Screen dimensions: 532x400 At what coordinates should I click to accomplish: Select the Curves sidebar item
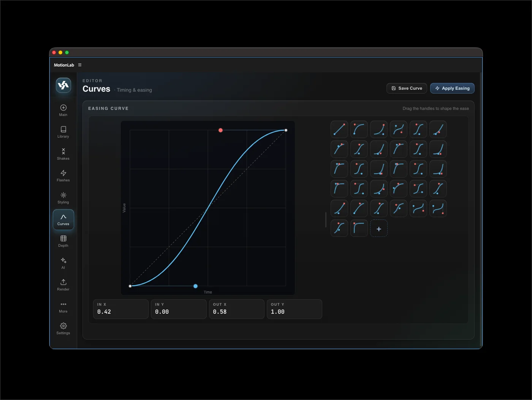[x=63, y=219]
